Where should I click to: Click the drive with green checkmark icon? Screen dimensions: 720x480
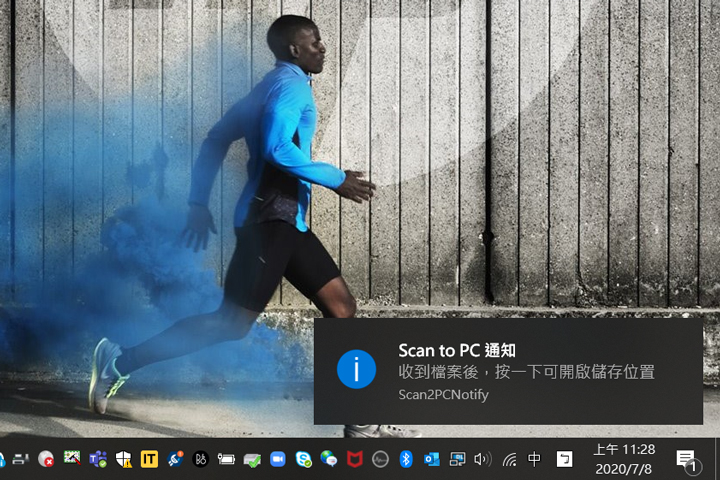pos(252,459)
